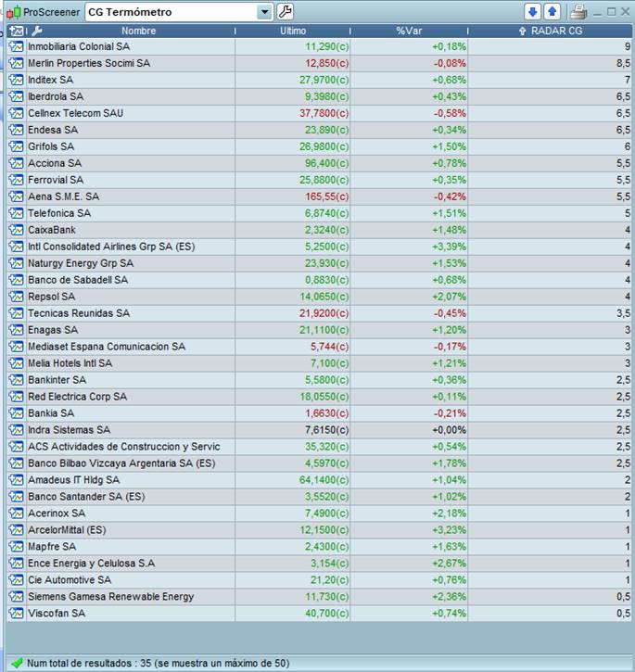Click the ProScreener candlestick logo icon
635x672 pixels.
pyautogui.click(x=14, y=12)
